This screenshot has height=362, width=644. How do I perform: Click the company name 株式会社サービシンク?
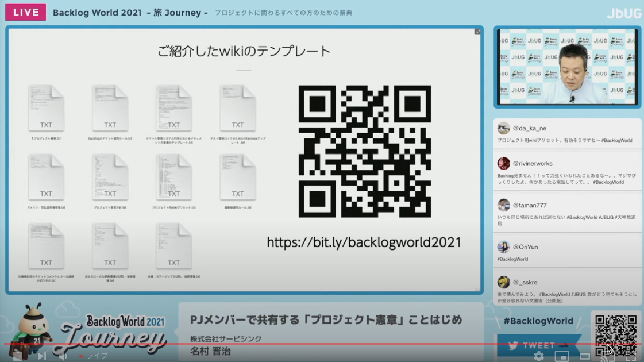pyautogui.click(x=225, y=338)
